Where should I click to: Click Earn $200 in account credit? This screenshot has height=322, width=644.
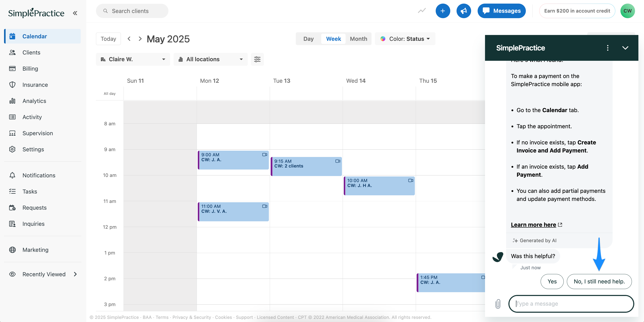[577, 11]
